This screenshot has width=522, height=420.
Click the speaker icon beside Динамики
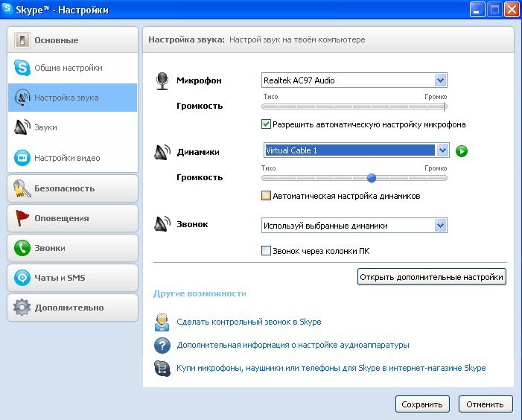pyautogui.click(x=162, y=153)
